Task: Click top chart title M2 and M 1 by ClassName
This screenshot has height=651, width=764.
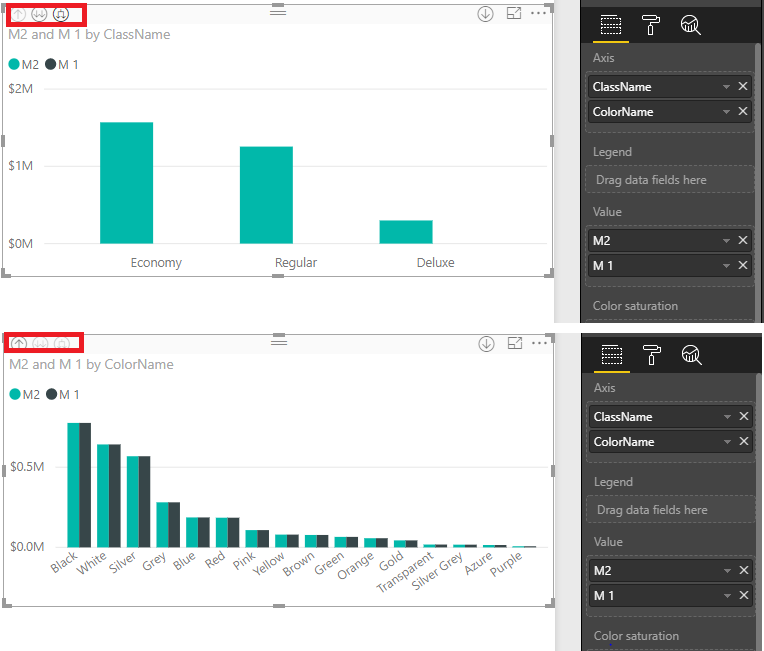Action: point(89,35)
